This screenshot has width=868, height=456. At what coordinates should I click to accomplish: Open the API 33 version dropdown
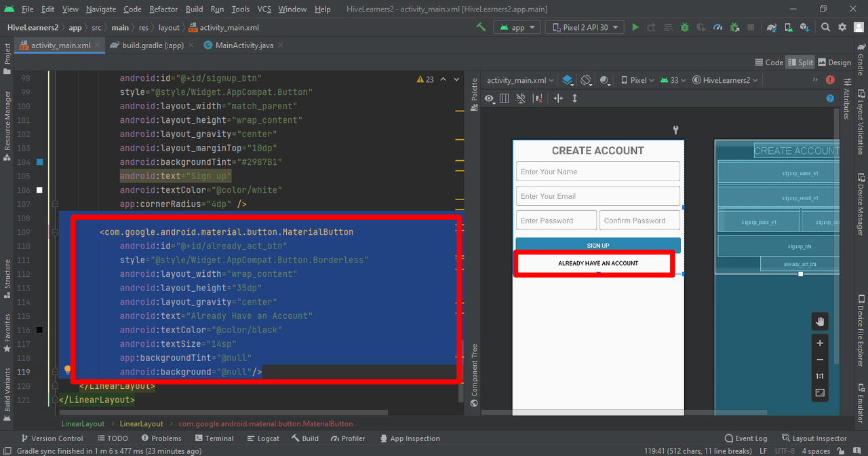click(x=672, y=80)
